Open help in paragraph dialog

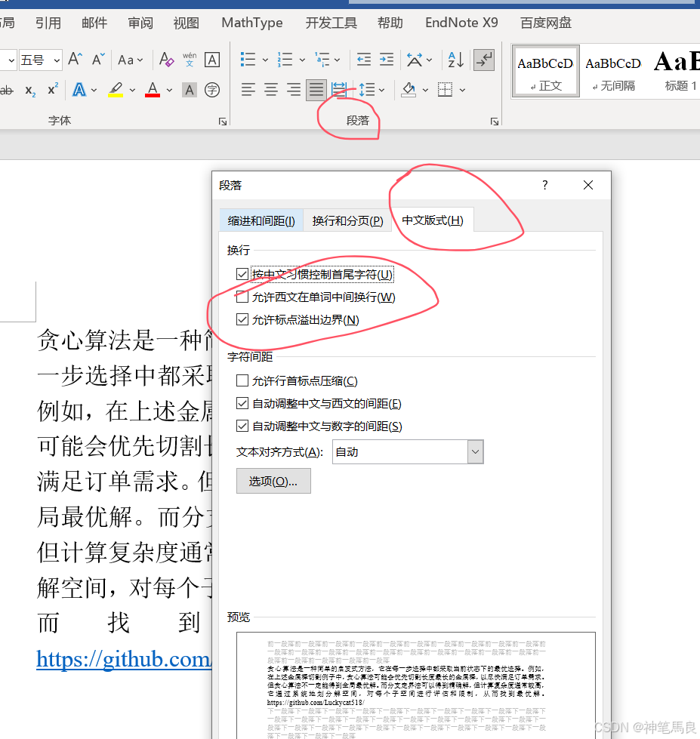(545, 185)
